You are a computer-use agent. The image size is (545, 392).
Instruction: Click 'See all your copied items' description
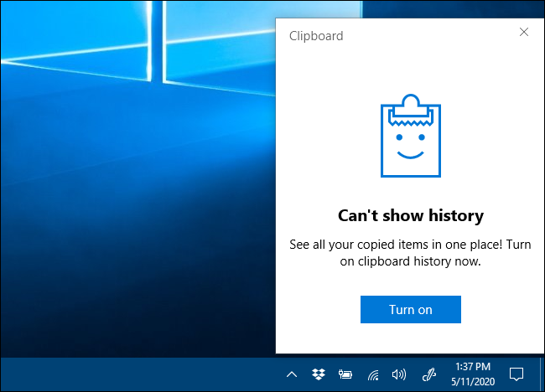[411, 253]
